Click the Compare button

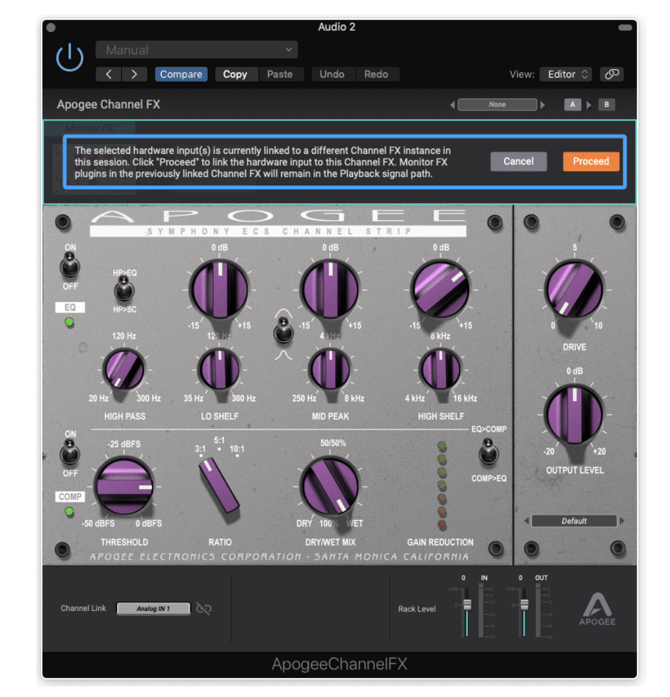pyautogui.click(x=181, y=74)
